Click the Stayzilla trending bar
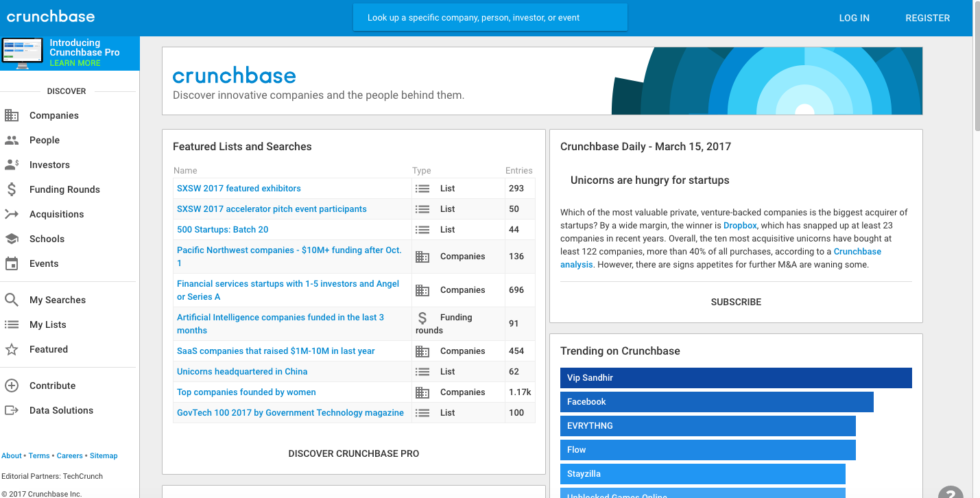The width and height of the screenshot is (980, 498). (703, 474)
